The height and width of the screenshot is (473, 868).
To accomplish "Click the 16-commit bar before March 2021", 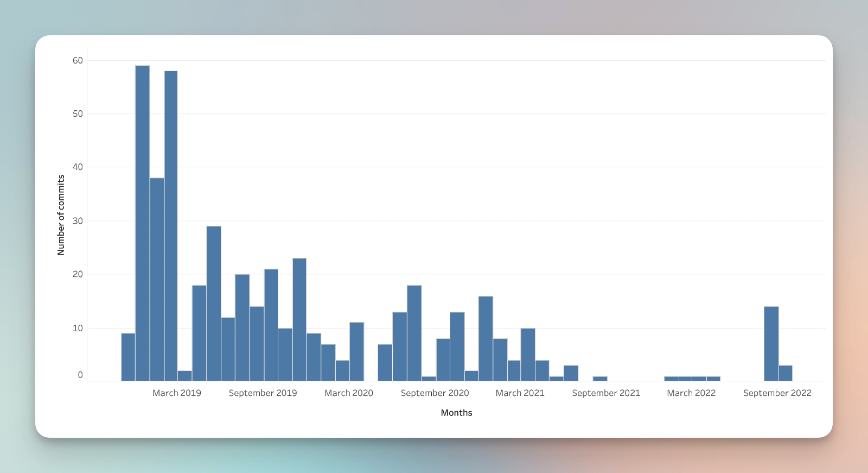I will [x=486, y=338].
